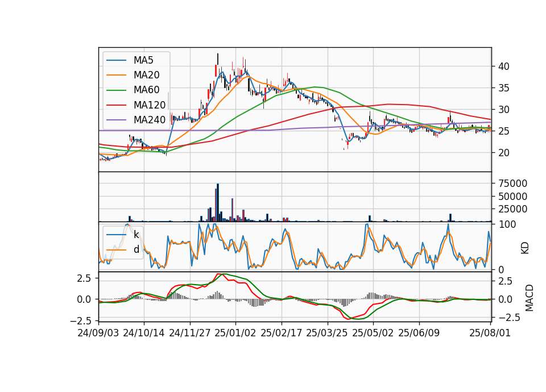This screenshot has height=392, width=546.
Task: Click the left MACD axis value 0.0
Action: (x=84, y=299)
